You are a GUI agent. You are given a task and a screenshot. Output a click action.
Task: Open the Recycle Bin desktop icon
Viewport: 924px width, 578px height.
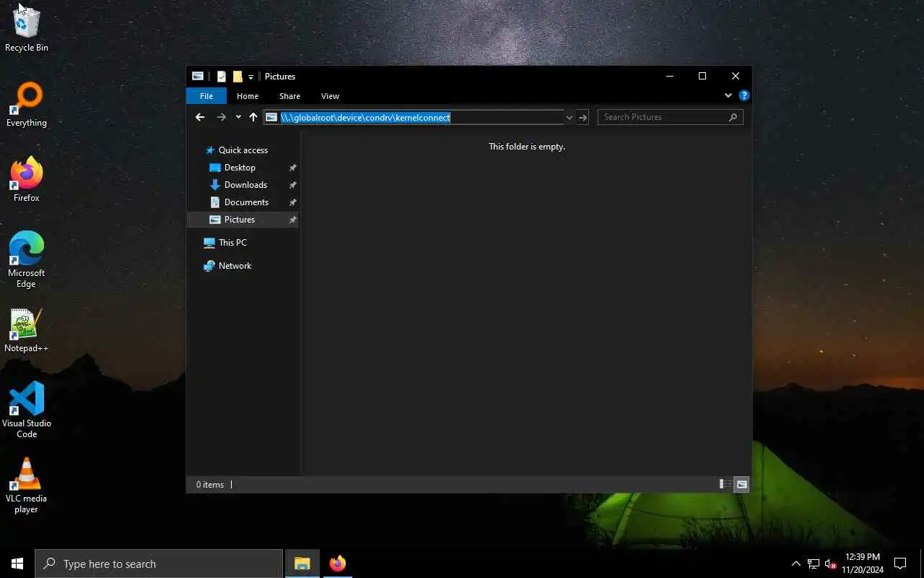(x=27, y=29)
